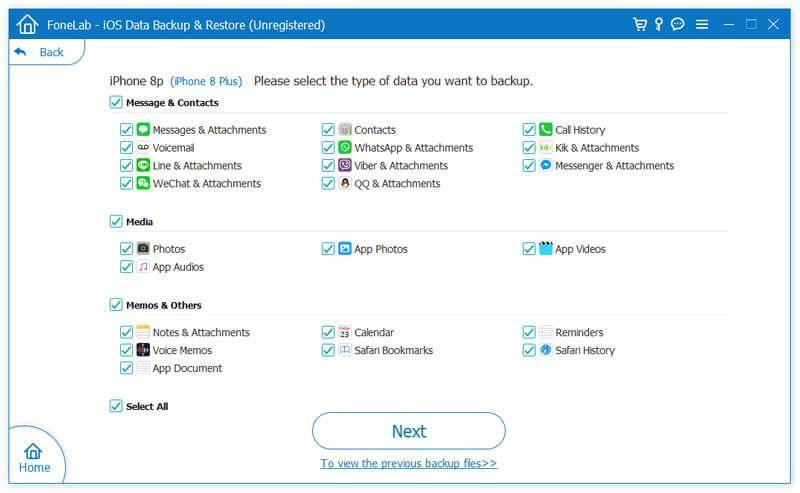Click the App Audios music note icon
Screen dimensions: 800x493
click(x=143, y=266)
